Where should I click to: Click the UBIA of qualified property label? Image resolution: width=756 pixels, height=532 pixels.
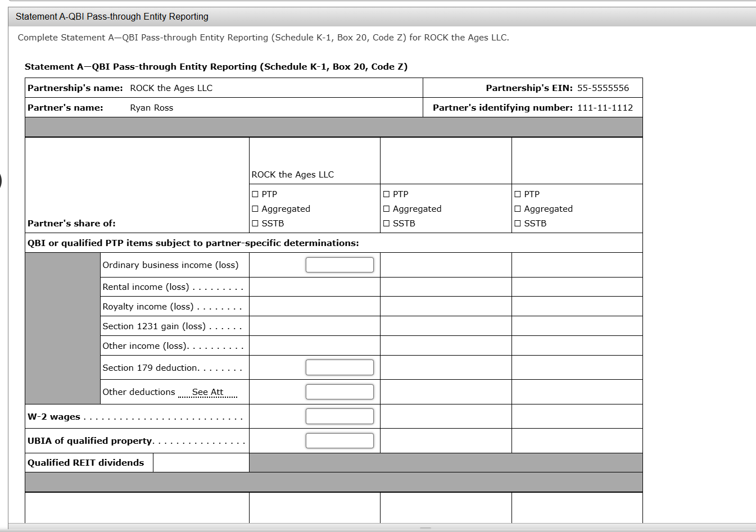pyautogui.click(x=90, y=441)
